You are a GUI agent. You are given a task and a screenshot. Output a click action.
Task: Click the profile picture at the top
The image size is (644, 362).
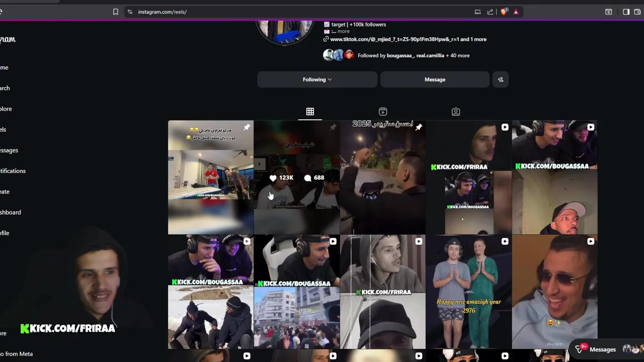pyautogui.click(x=285, y=31)
